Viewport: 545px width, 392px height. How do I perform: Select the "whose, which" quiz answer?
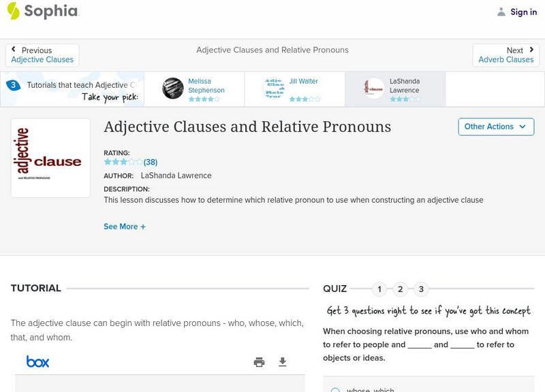tap(334, 389)
